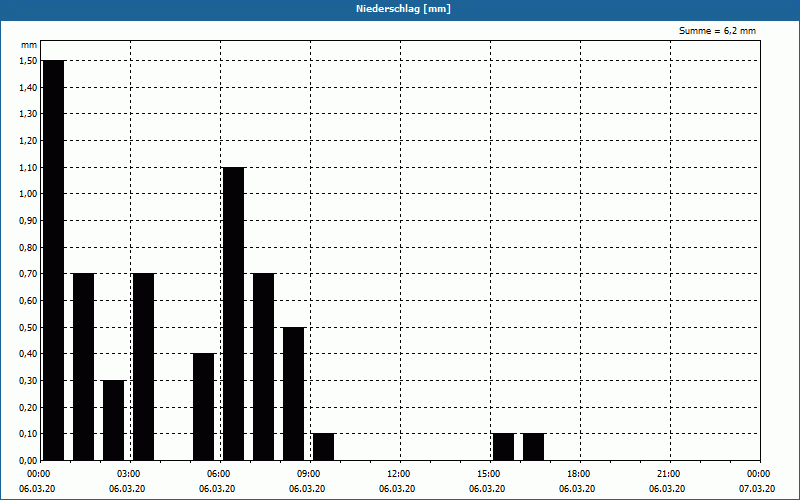Click the 03:00 time axis label
Viewport: 800px width, 500px height.
129,474
